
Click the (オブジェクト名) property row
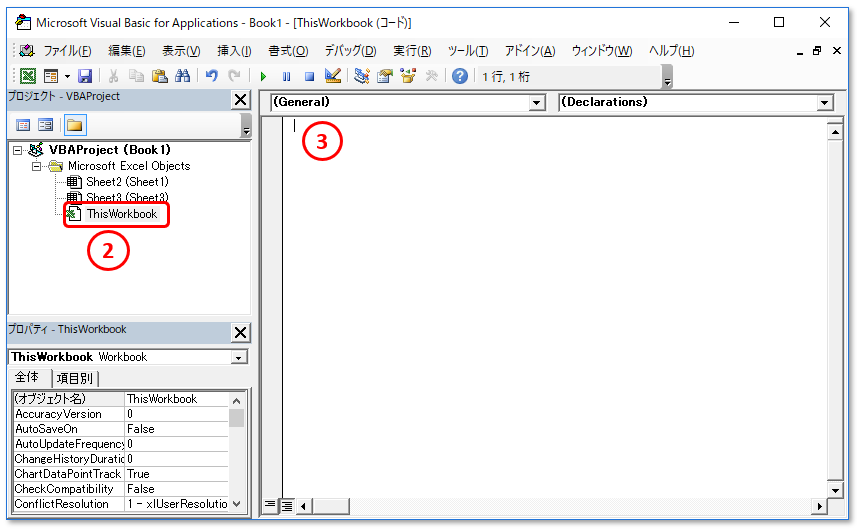(121, 399)
